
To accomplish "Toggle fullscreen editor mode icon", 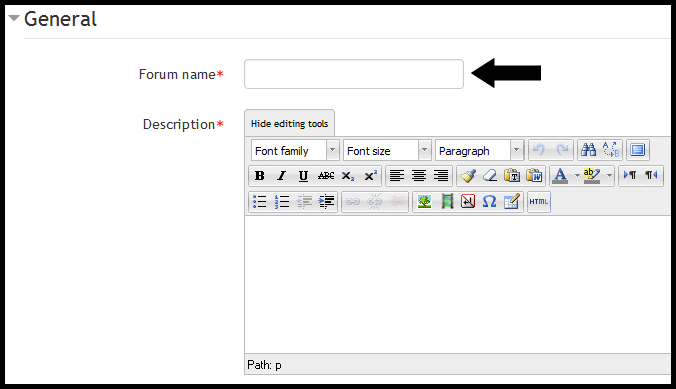I will [x=638, y=150].
